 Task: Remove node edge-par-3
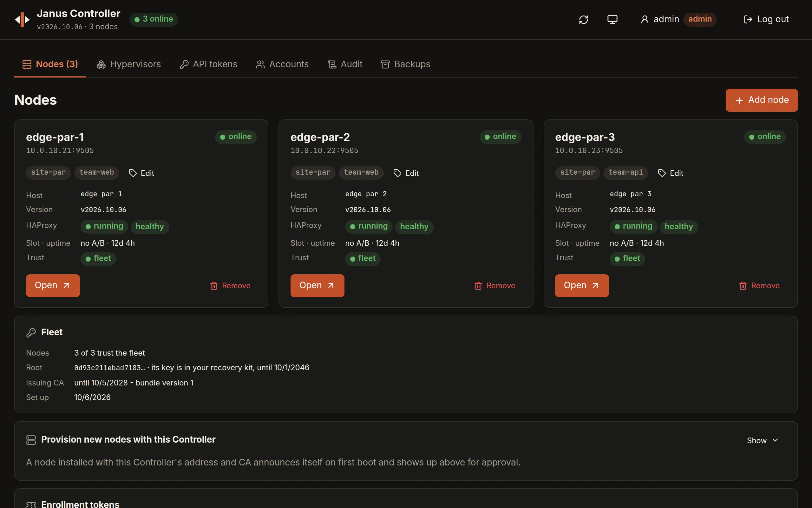(759, 285)
